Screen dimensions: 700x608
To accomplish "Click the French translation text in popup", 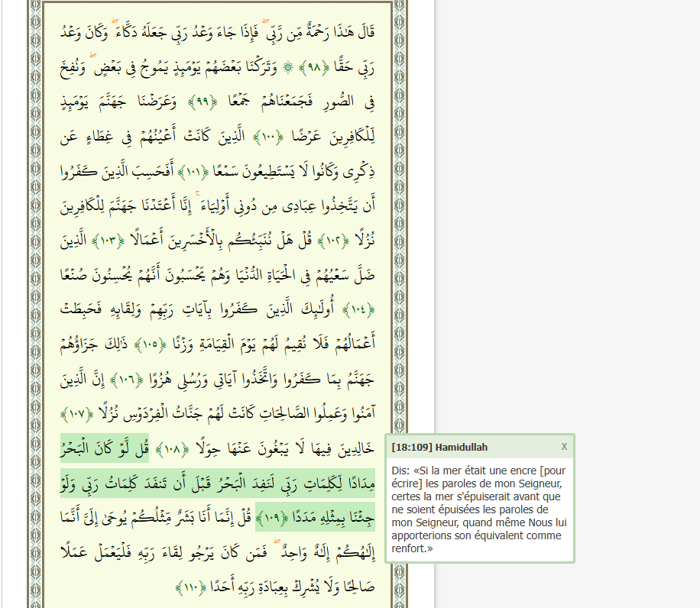I will tap(478, 509).
